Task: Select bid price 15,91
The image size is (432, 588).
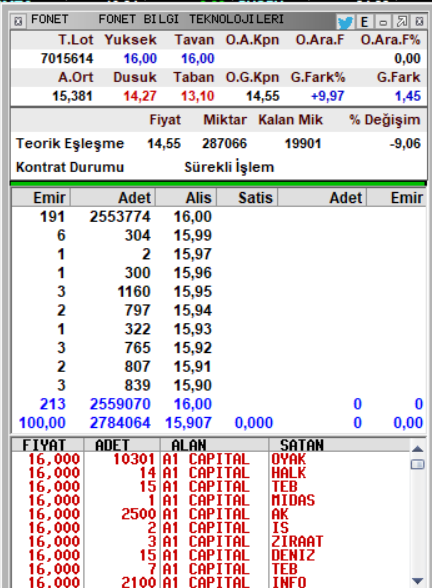Action: click(x=193, y=366)
